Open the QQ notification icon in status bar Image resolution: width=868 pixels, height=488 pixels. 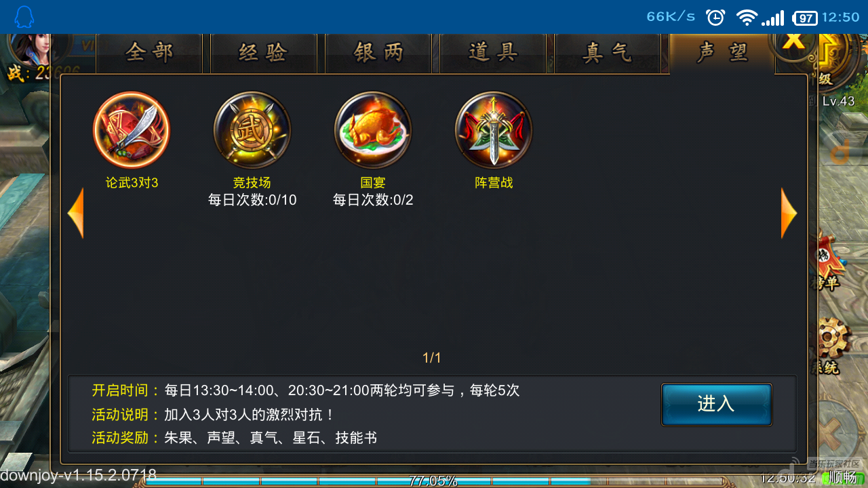click(x=24, y=17)
